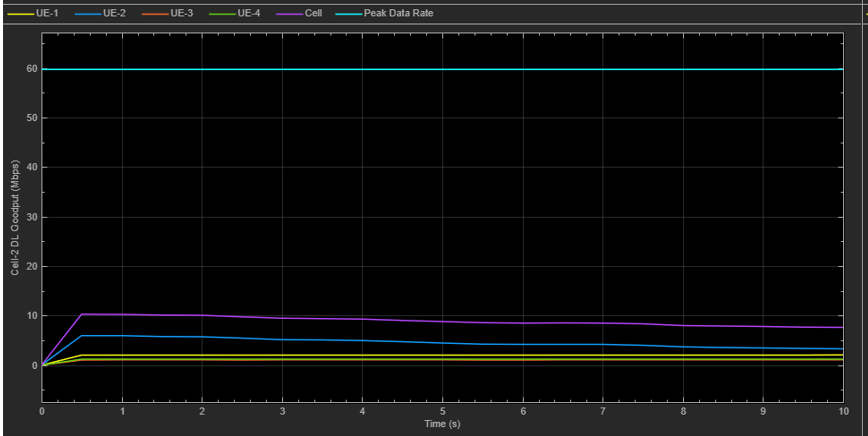Select the Time (s) axis label

click(x=442, y=424)
